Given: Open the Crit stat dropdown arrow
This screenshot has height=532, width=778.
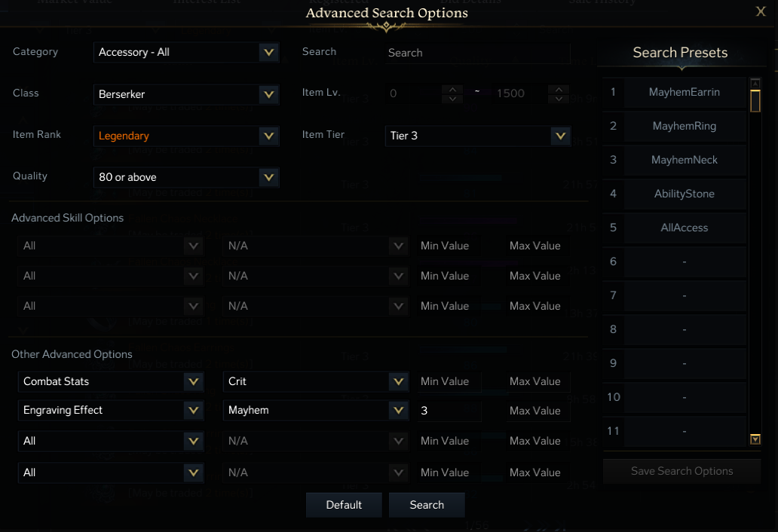Looking at the screenshot, I should pyautogui.click(x=399, y=381).
